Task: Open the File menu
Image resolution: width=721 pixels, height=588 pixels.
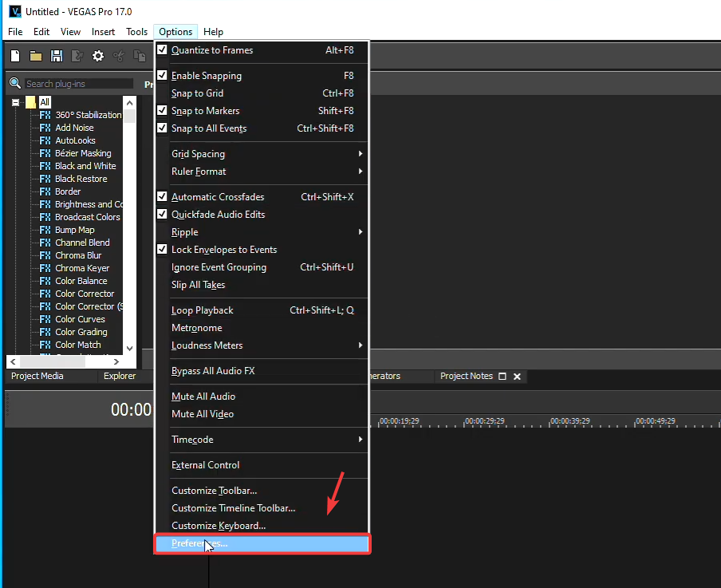Action: (15, 32)
